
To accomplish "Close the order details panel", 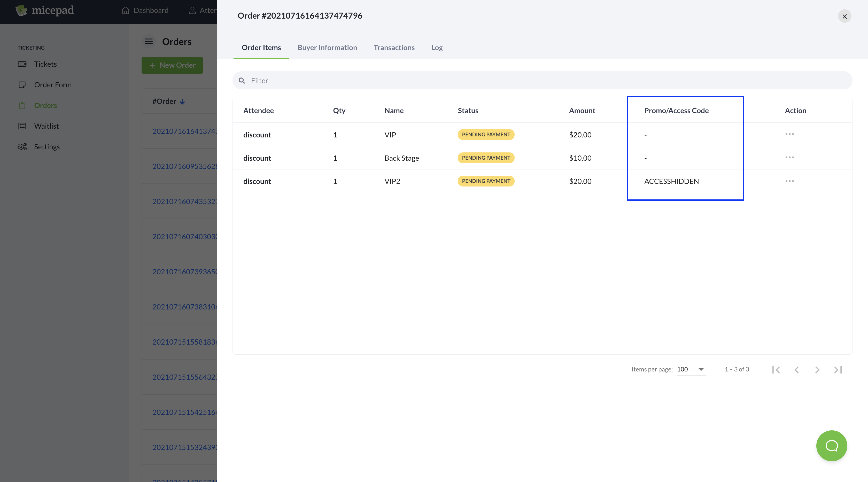I will click(x=844, y=16).
